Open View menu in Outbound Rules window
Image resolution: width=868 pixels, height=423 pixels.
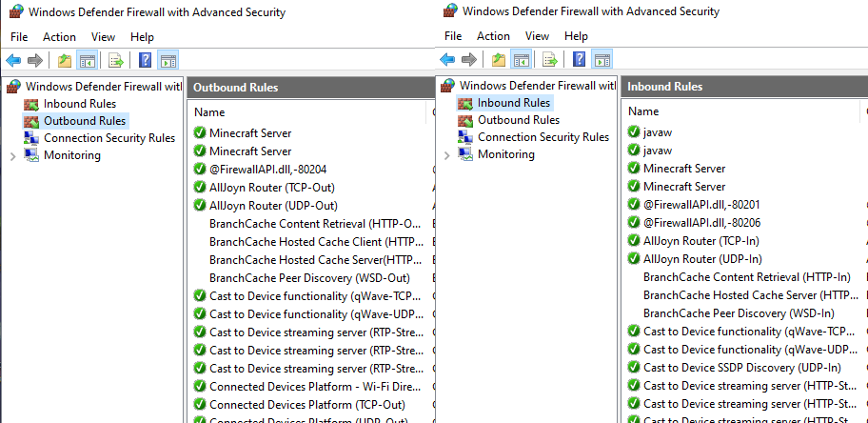click(103, 37)
